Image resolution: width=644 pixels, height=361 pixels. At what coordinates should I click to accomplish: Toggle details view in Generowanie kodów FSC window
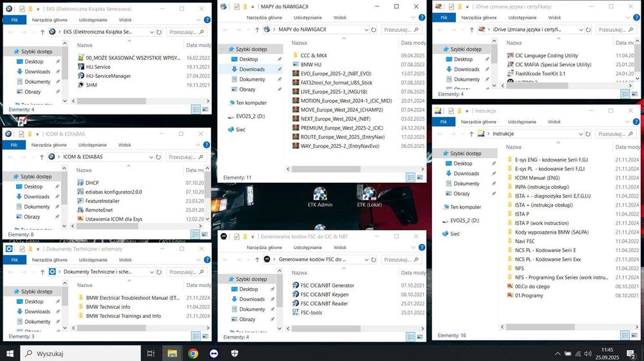[x=410, y=337]
